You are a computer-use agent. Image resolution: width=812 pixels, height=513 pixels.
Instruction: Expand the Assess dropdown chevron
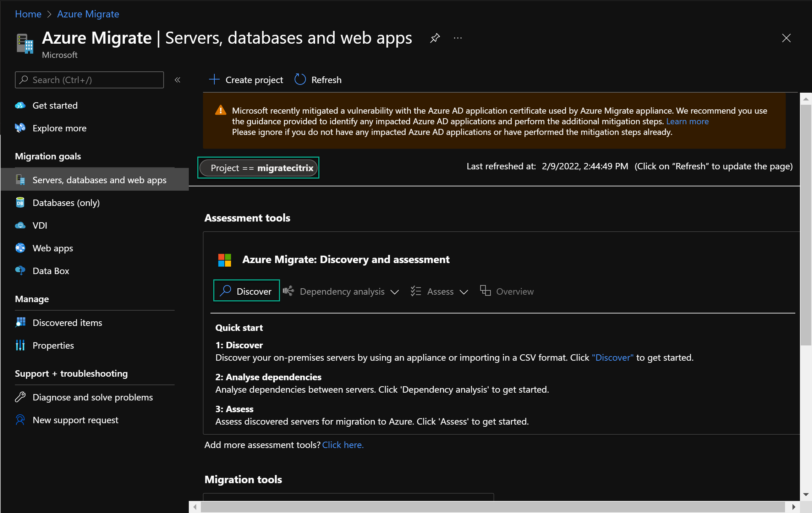point(464,292)
